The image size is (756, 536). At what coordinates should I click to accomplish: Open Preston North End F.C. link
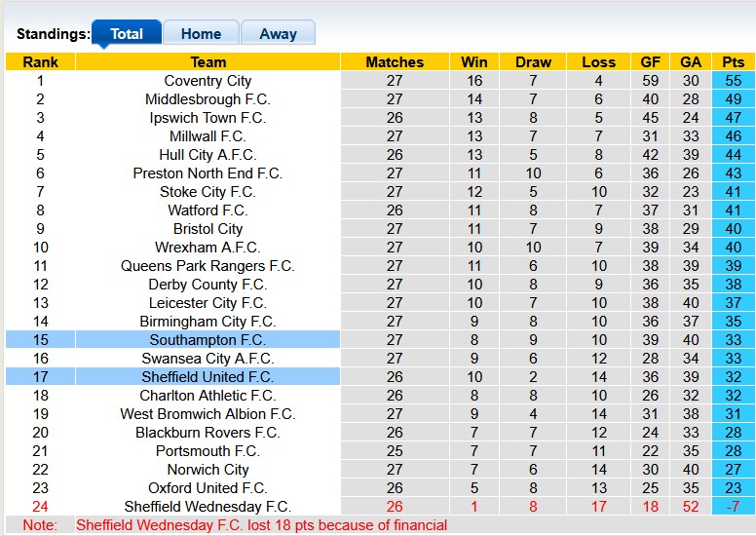pyautogui.click(x=208, y=173)
